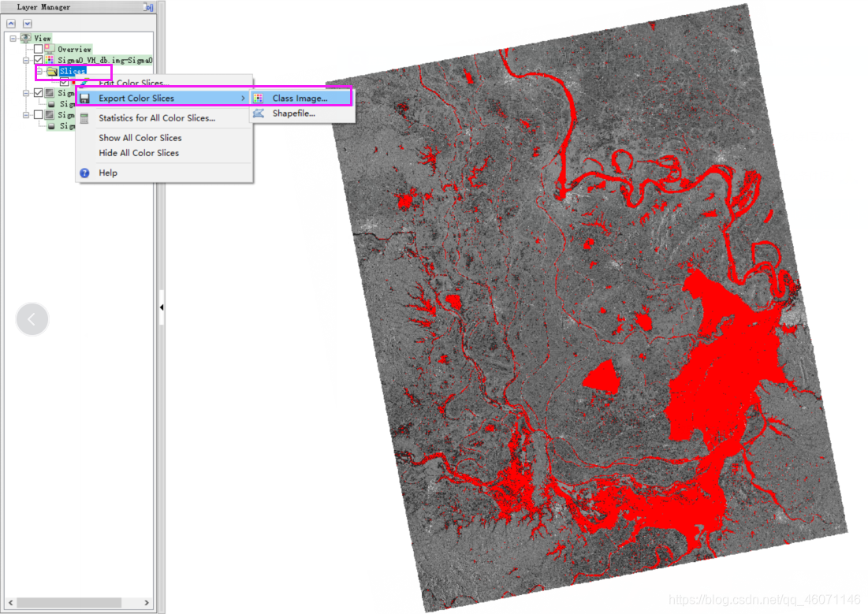The image size is (868, 614).
Task: Click the Class Image colored grid icon
Action: pos(259,98)
